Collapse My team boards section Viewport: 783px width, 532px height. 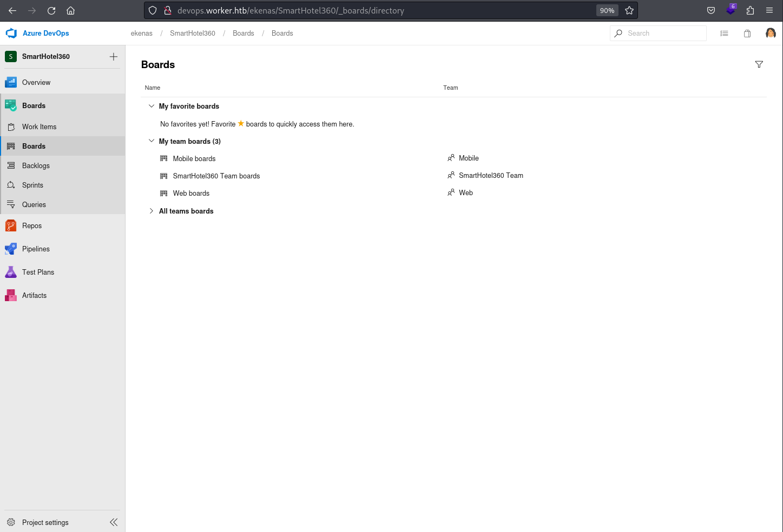[x=152, y=141]
